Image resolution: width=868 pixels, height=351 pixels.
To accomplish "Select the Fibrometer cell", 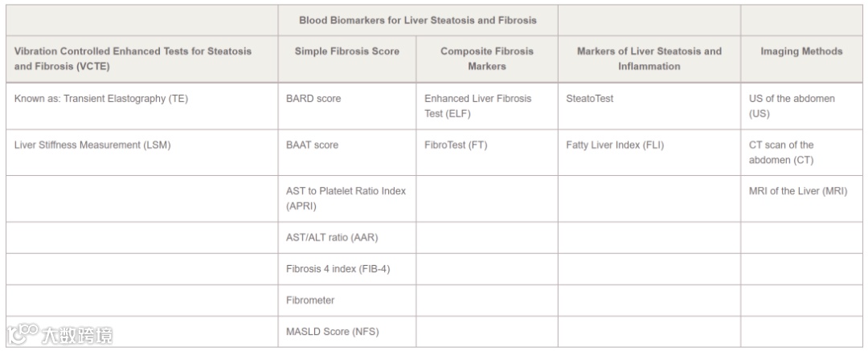I will tap(310, 300).
